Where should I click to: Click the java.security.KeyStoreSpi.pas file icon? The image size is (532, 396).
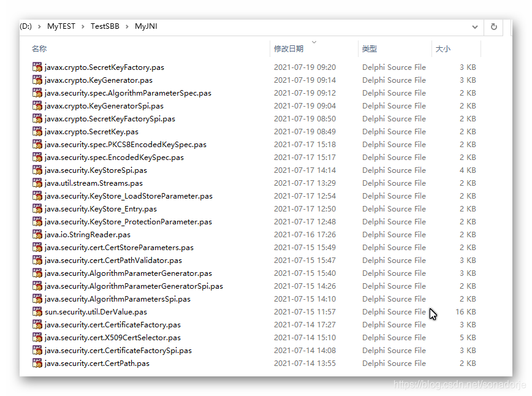[x=37, y=170]
